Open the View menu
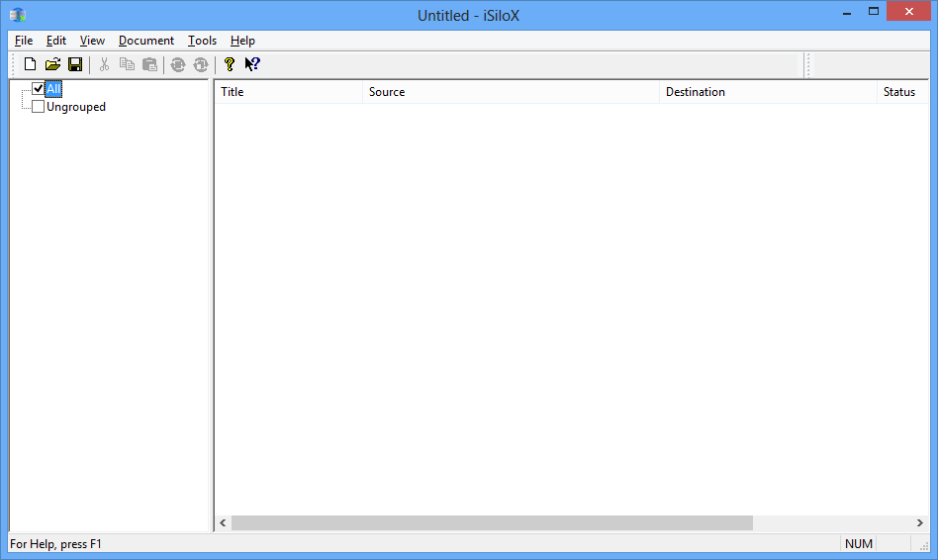The width and height of the screenshot is (938, 560). tap(92, 41)
